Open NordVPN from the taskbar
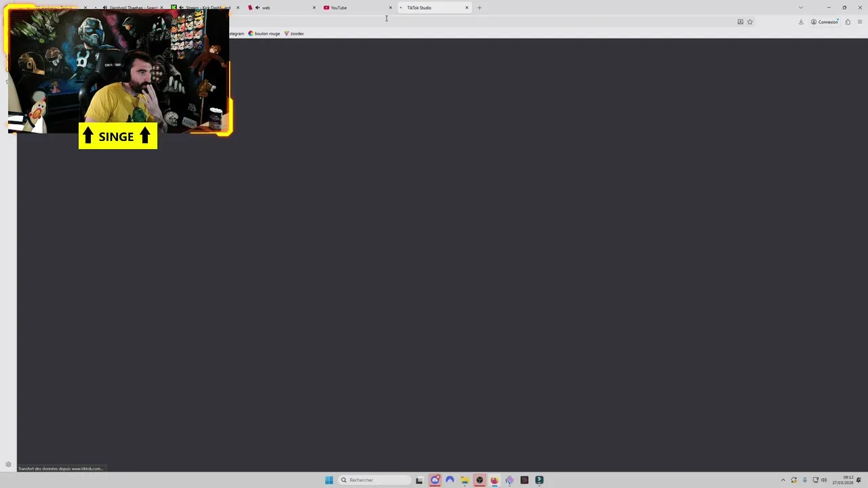Viewport: 868px width, 488px height. (x=450, y=480)
